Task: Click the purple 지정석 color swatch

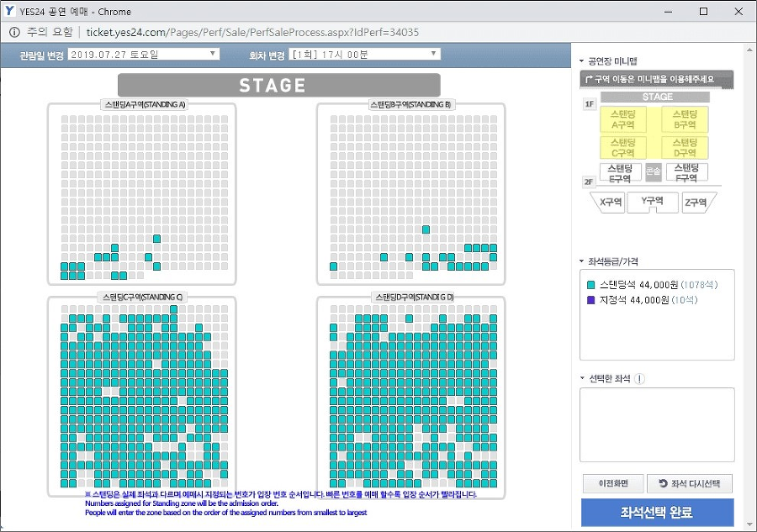Action: [591, 299]
